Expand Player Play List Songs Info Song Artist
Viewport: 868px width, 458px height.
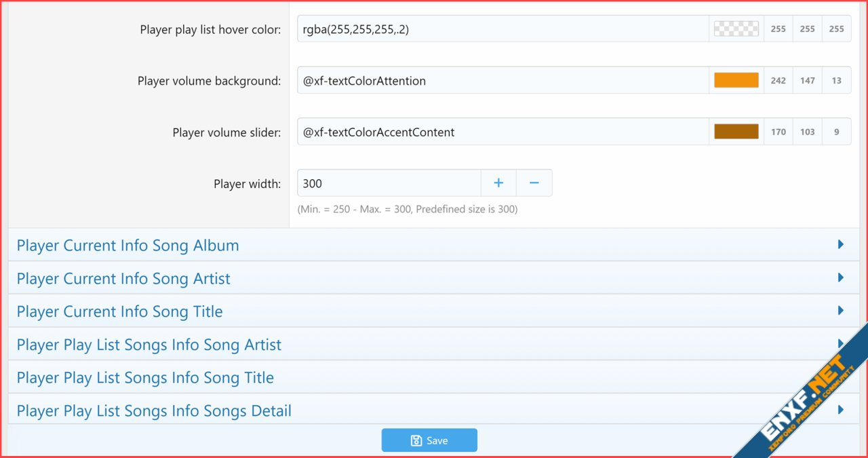(433, 344)
